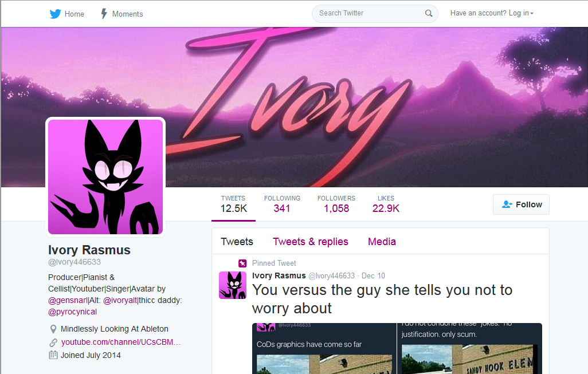Screen dimensions: 588x374
Task: Click the link chain icon beside YouTube URL
Action: coord(53,342)
